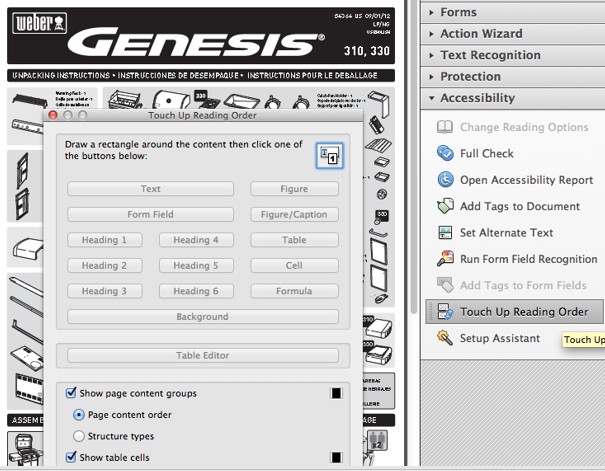The image size is (605, 471).
Task: Click the Run Form Field Recognition icon
Action: pos(445,259)
